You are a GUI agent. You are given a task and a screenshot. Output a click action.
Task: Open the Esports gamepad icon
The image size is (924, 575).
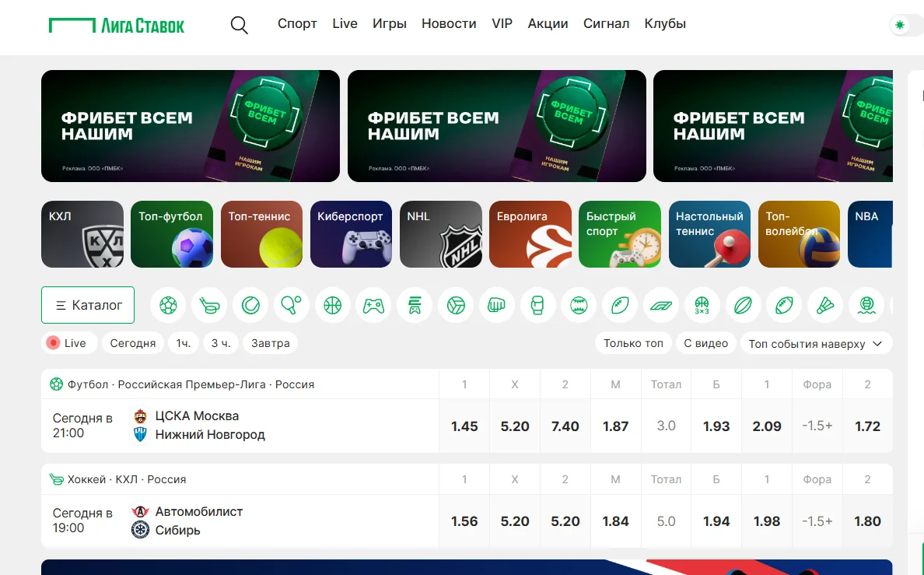pos(373,305)
